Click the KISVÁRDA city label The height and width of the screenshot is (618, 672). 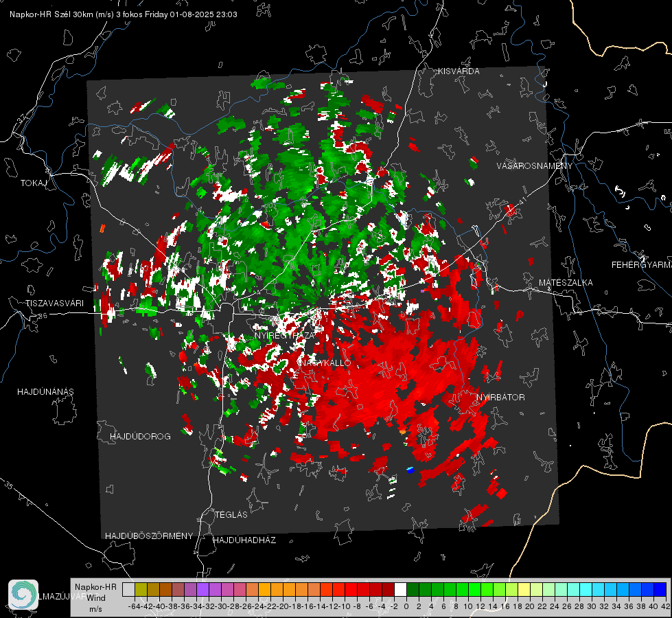click(x=459, y=71)
